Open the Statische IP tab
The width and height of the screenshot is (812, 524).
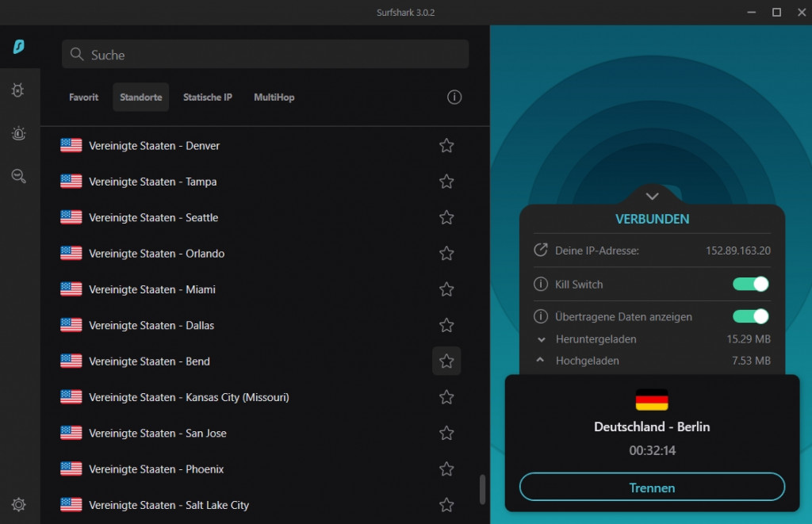208,98
